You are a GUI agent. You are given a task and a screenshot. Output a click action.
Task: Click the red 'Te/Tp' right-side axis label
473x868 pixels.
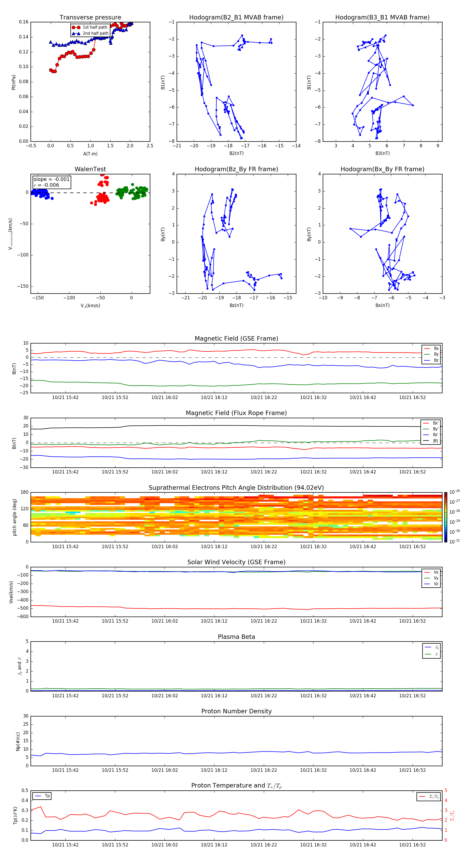point(453,815)
